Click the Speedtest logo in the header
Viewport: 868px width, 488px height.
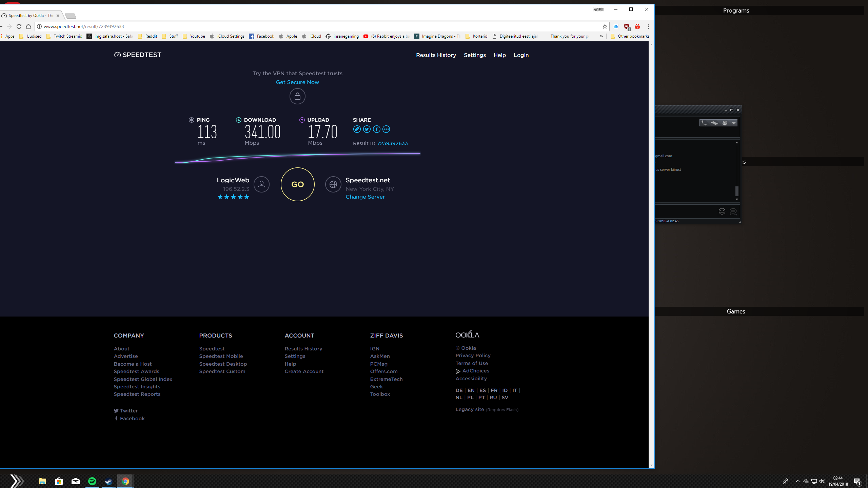pyautogui.click(x=138, y=55)
